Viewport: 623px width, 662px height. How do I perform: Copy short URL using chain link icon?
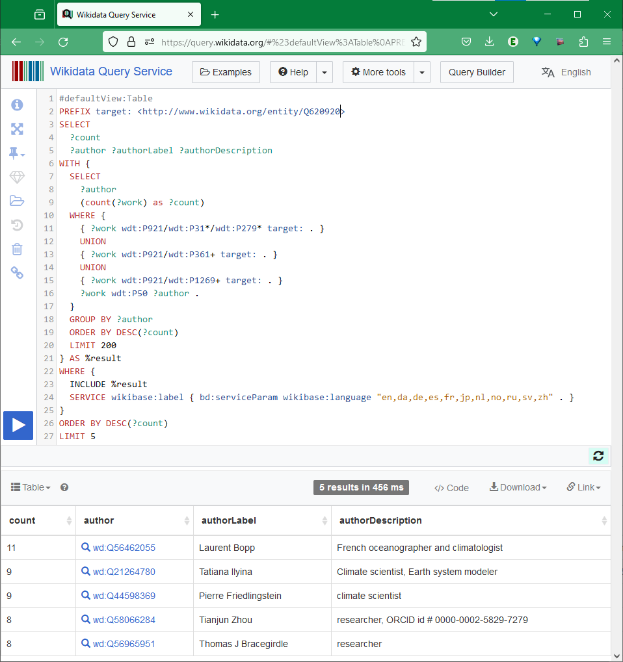[x=17, y=273]
